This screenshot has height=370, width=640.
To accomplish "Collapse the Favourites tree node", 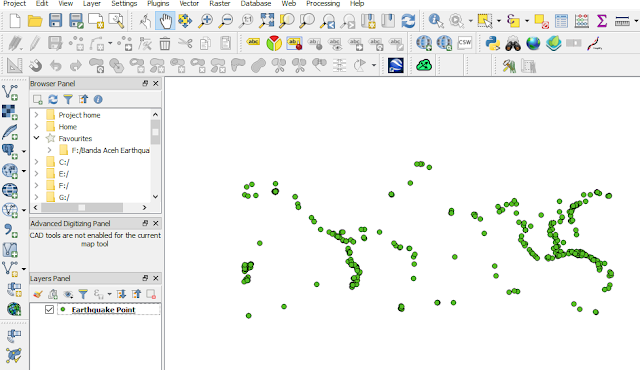I will pyautogui.click(x=36, y=138).
